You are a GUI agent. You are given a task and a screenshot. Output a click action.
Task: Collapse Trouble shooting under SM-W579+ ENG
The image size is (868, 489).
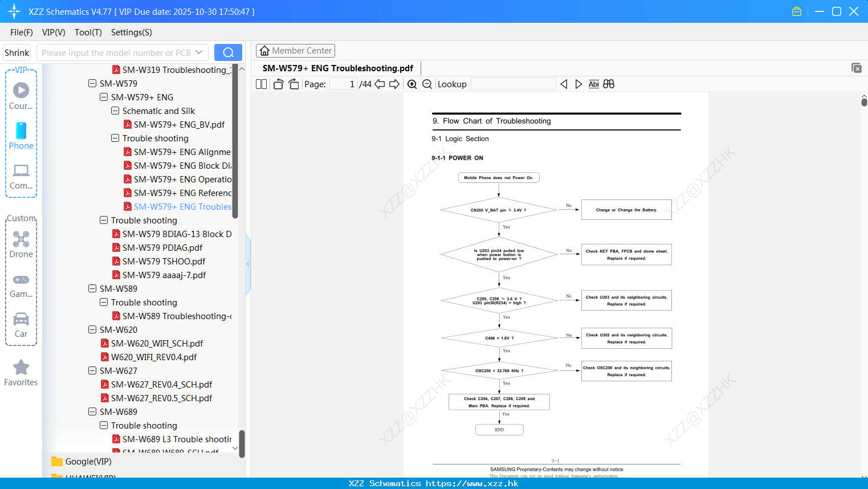point(115,138)
